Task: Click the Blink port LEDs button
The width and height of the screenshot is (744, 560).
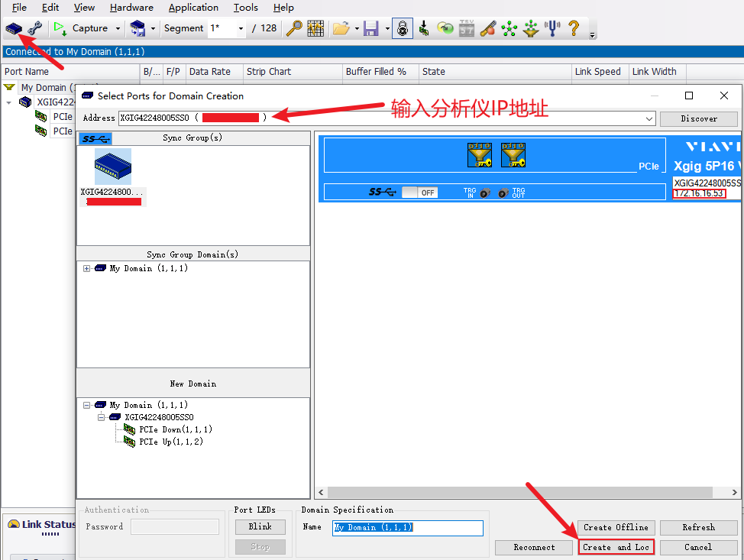Action: point(260,527)
